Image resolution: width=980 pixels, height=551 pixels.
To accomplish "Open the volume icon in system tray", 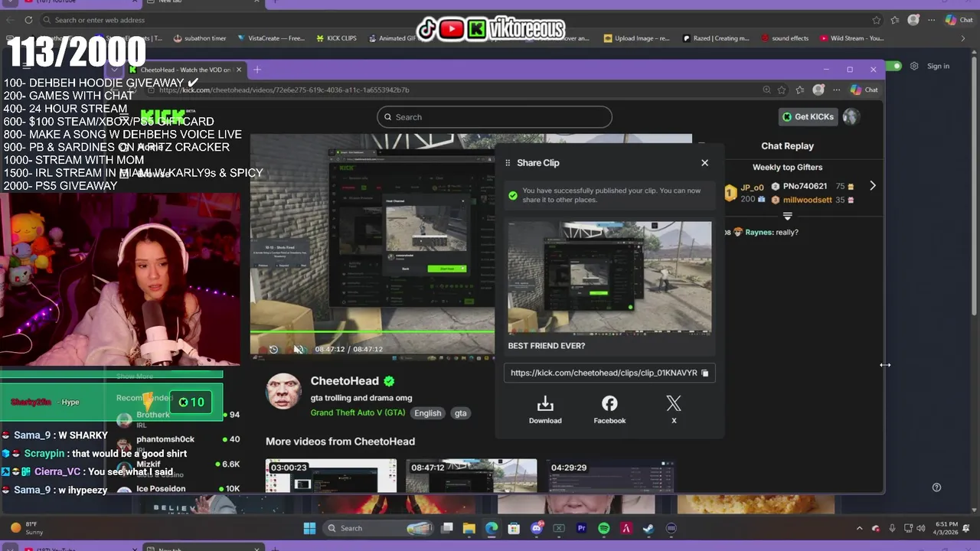I will coord(920,528).
